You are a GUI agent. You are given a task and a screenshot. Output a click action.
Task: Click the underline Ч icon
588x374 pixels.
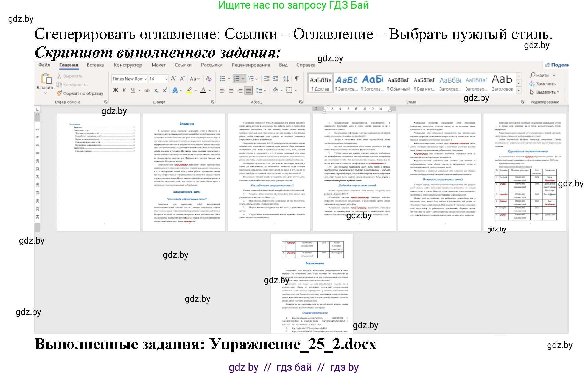click(x=133, y=90)
